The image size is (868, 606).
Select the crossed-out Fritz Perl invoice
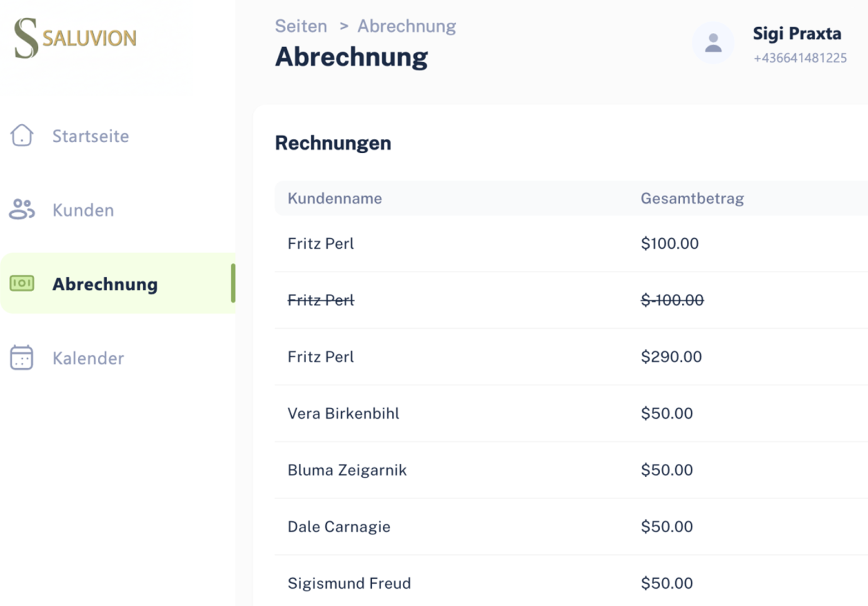(x=321, y=300)
